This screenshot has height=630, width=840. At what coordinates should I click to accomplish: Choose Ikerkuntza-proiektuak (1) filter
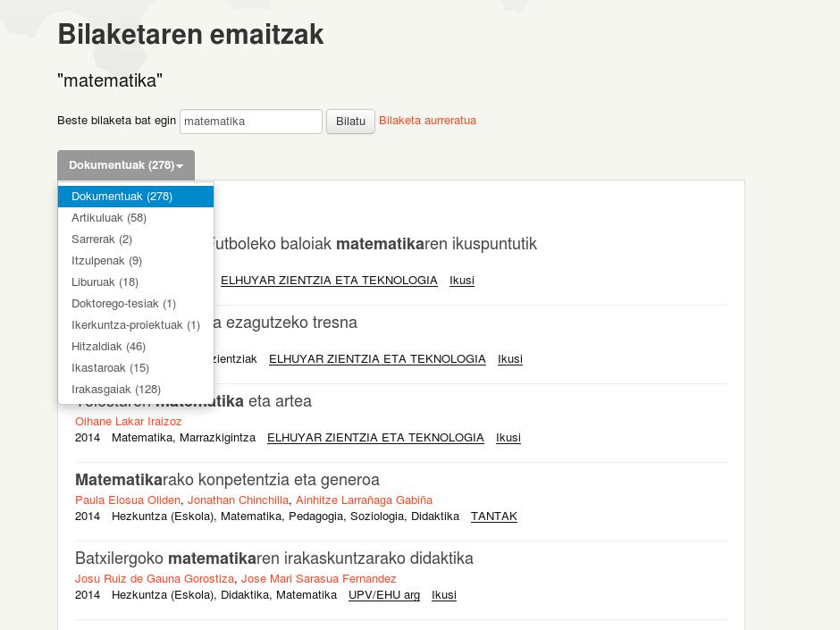(x=135, y=325)
